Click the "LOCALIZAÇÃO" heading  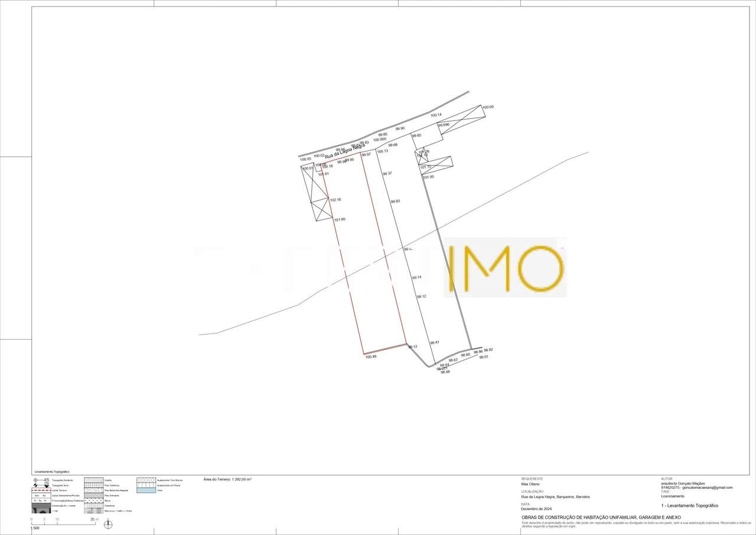pyautogui.click(x=532, y=492)
